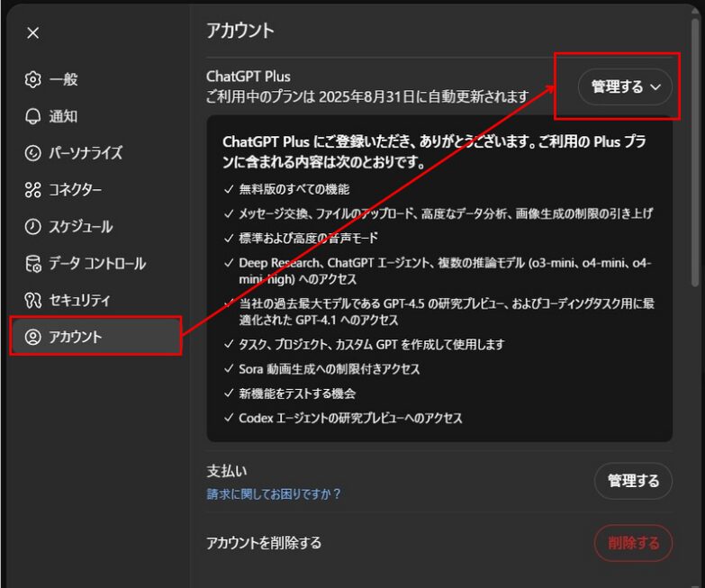
Task: Select the スケジュール tab
Action: tap(95, 227)
